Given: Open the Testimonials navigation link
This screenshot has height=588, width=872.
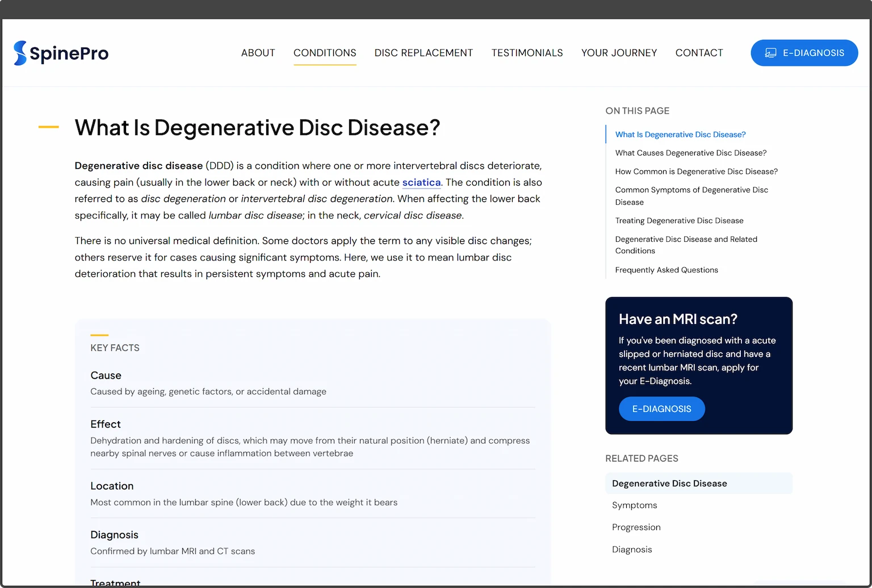Looking at the screenshot, I should [x=527, y=53].
